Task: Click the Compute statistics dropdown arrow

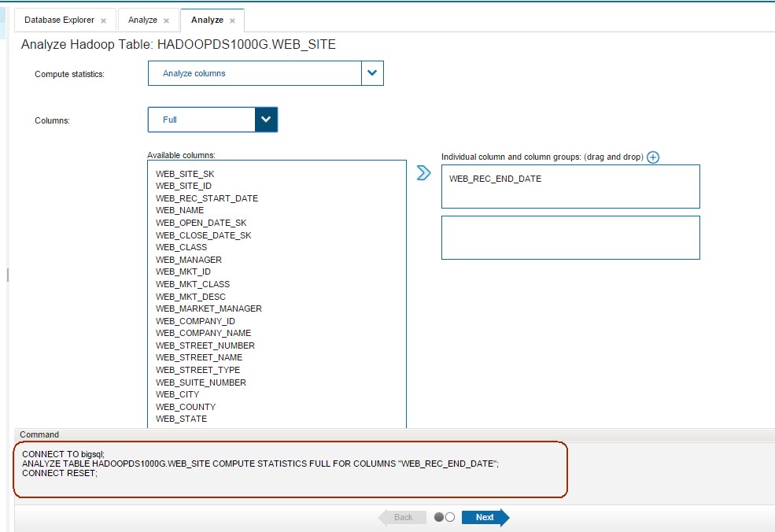Action: click(372, 72)
